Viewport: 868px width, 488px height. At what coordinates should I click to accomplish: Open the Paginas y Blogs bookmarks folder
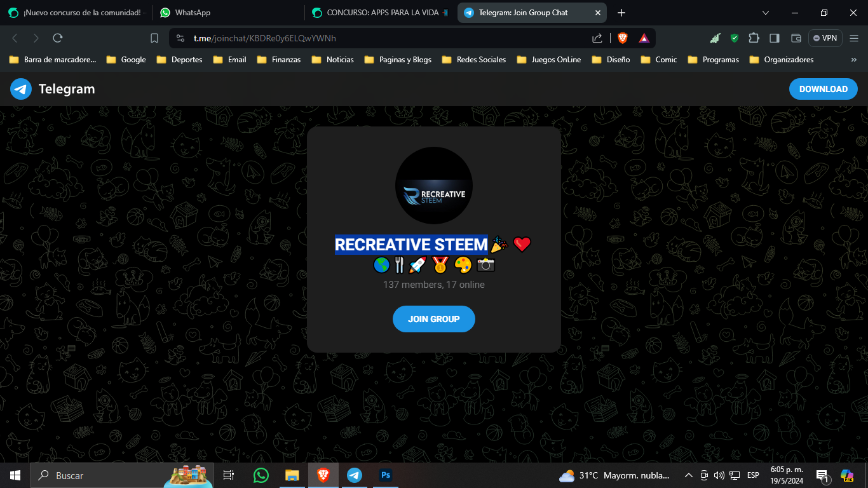point(398,60)
